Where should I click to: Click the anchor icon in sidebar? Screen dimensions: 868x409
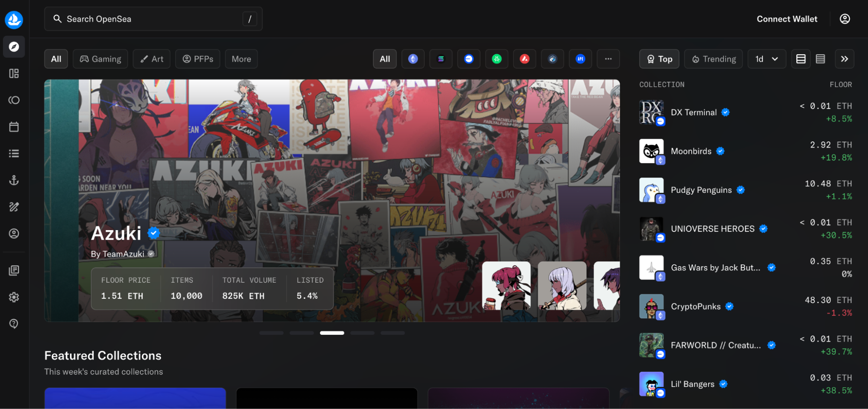tap(14, 180)
